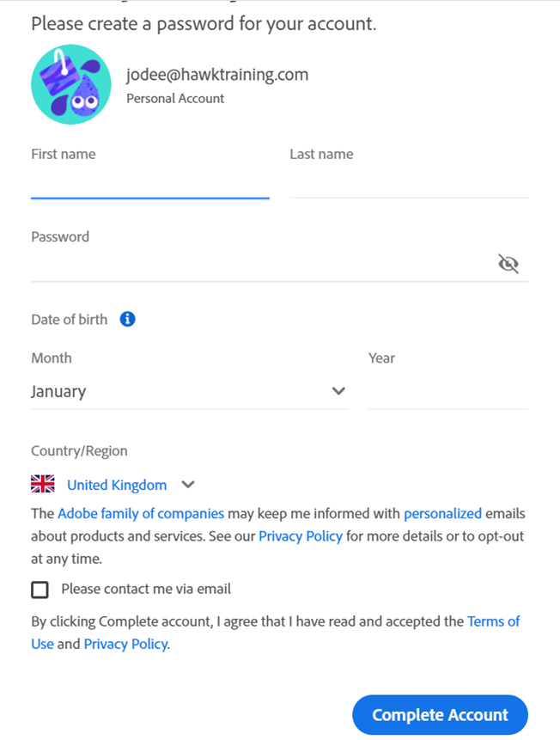Screen dimensions: 560x740
Task: Expand the United Kingdom country chevron
Action: pos(188,485)
